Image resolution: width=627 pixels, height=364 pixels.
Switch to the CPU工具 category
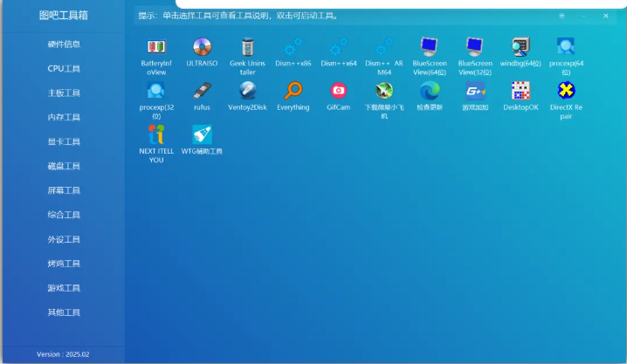point(64,69)
